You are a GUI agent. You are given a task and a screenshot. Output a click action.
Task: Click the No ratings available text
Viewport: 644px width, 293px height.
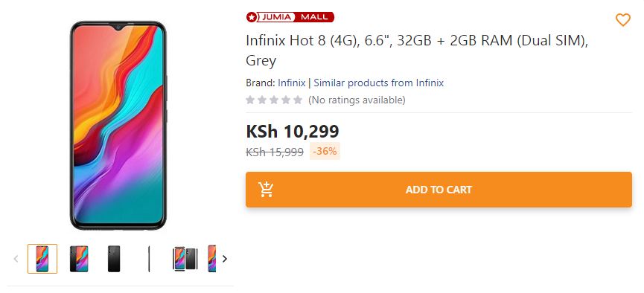click(x=357, y=100)
